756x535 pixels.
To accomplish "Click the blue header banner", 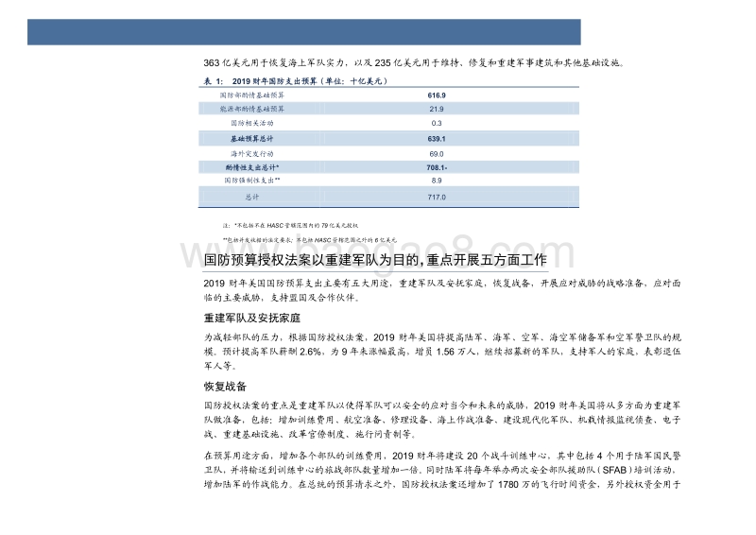I will (x=303, y=32).
